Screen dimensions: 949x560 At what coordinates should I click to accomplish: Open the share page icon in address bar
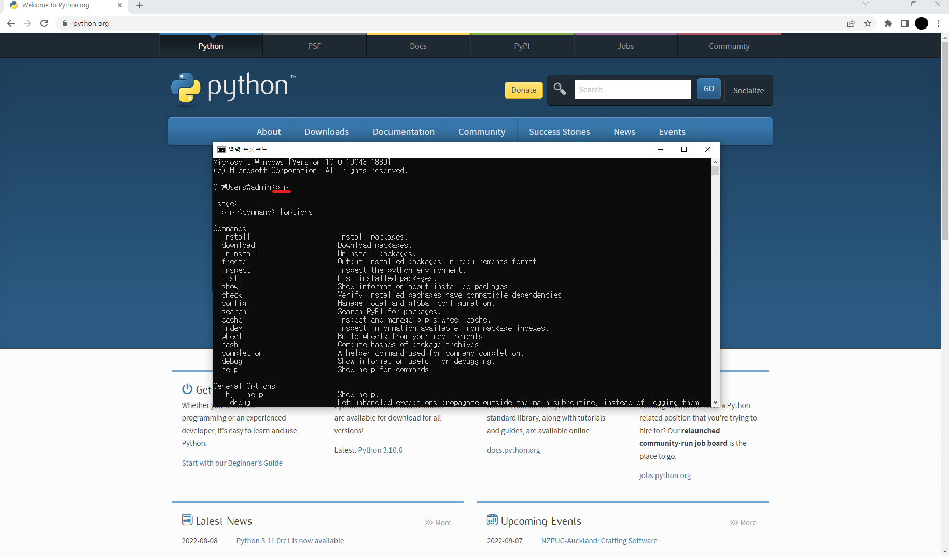coord(851,23)
